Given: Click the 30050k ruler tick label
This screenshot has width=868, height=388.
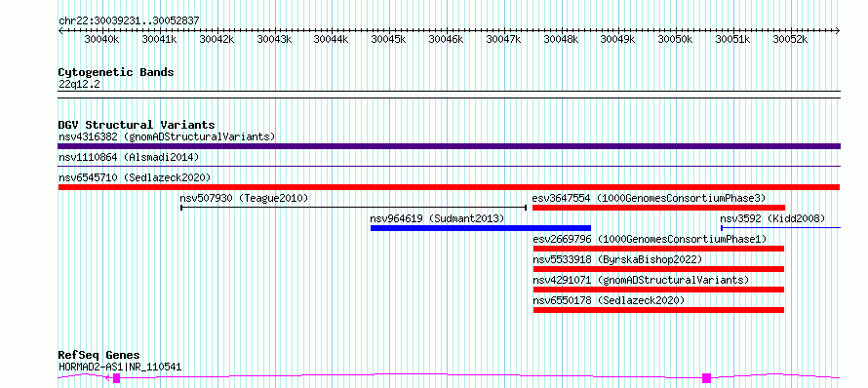Looking at the screenshot, I should [675, 40].
